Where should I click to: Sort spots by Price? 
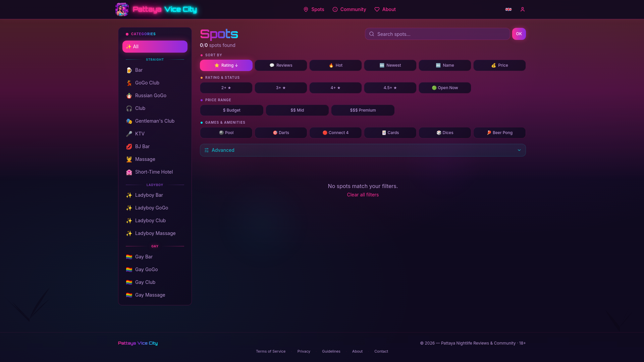pyautogui.click(x=499, y=65)
